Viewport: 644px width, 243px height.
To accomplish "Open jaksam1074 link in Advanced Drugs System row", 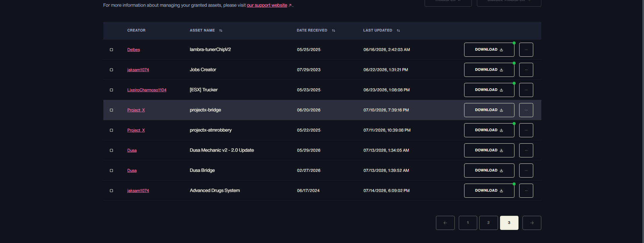I will click(x=138, y=191).
